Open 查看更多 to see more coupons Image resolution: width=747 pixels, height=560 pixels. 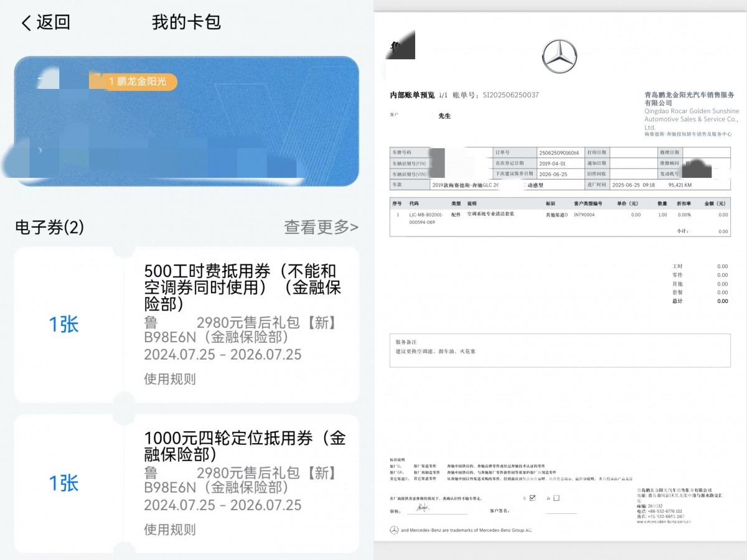click(x=321, y=228)
